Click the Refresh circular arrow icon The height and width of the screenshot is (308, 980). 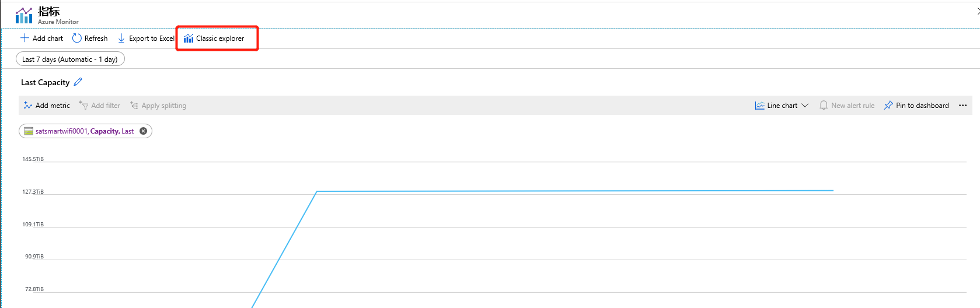point(76,38)
